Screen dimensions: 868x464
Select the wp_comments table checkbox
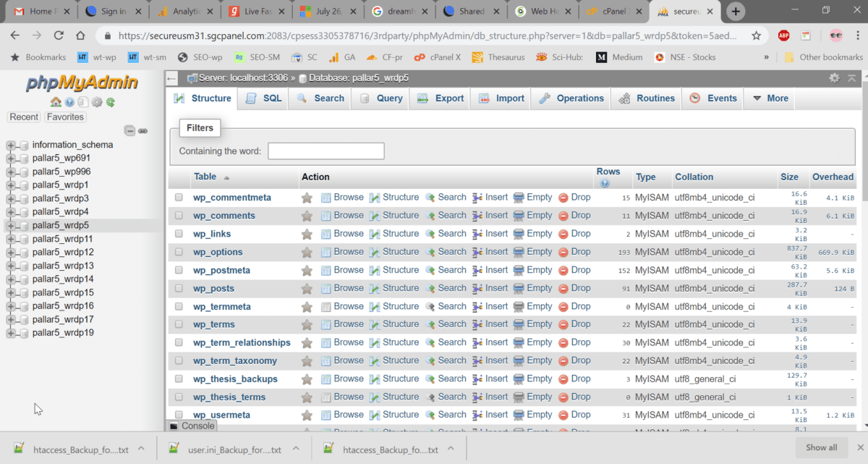(178, 215)
